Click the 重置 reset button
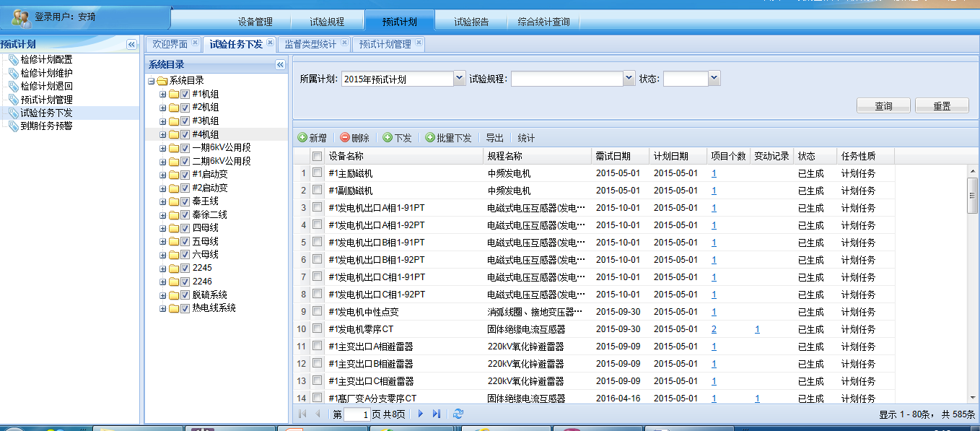This screenshot has height=431, width=980. tap(941, 106)
